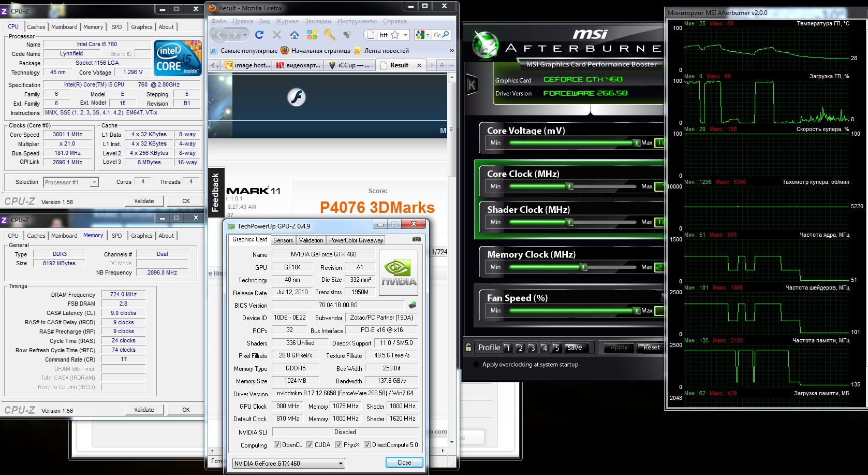This screenshot has width=868, height=475.
Task: Expand the bookmarks toolbar overflow chevron
Action: coord(452,50)
